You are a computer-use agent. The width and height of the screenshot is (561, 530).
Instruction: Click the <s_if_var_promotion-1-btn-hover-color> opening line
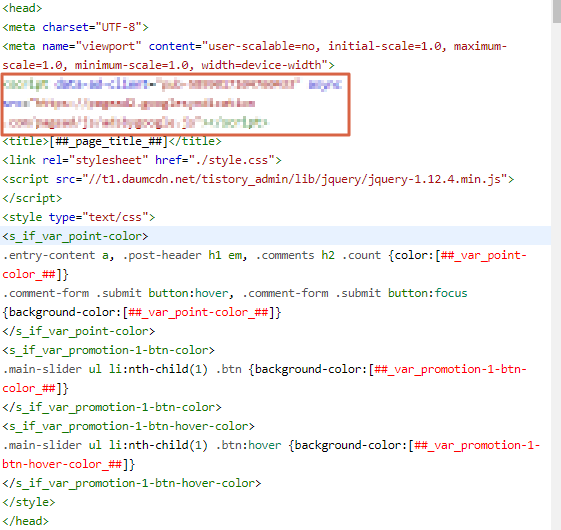129,426
